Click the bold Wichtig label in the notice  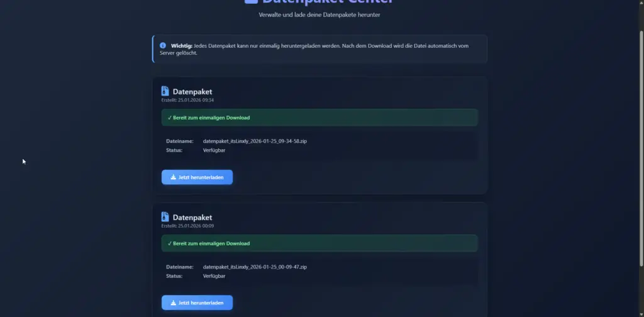click(182, 46)
